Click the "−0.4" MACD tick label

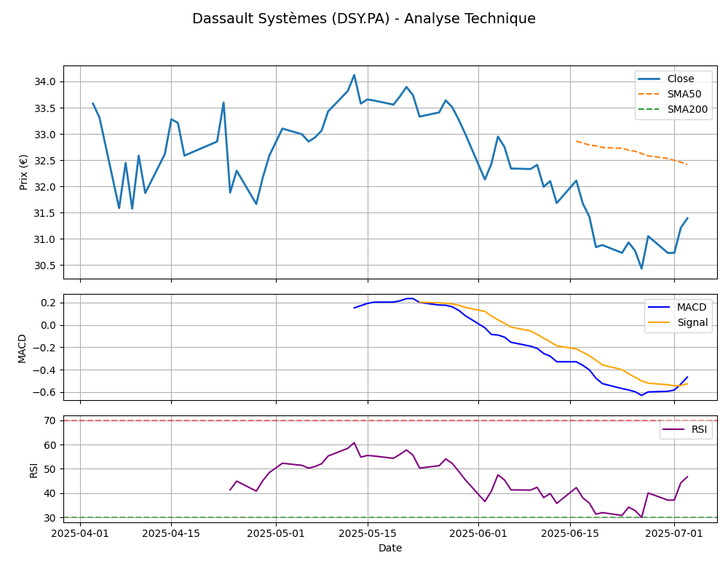tap(44, 370)
